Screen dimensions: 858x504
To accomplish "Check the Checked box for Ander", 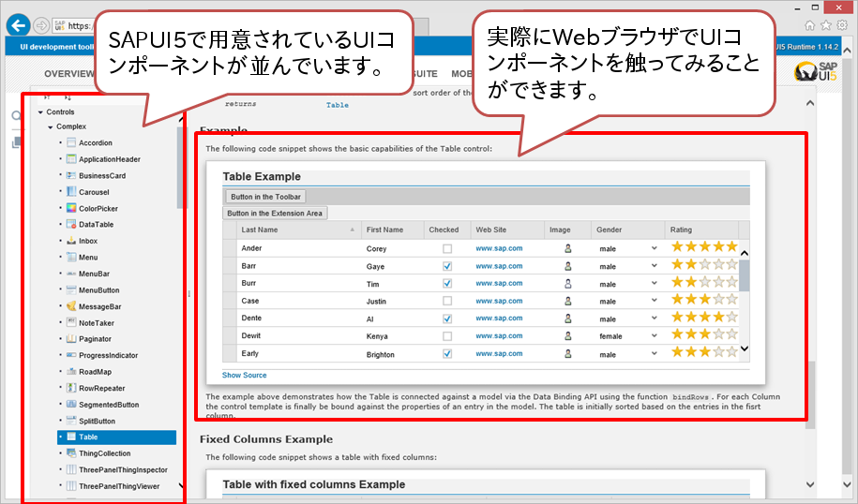I will [447, 248].
